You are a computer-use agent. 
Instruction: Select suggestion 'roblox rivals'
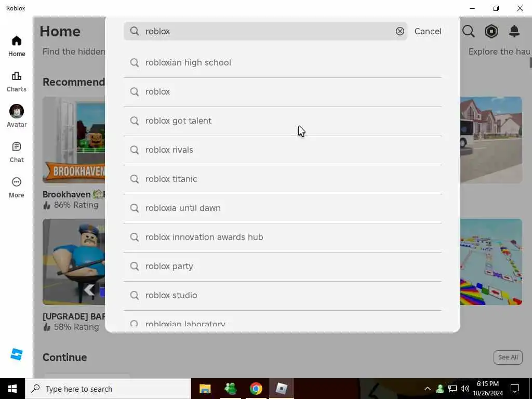coord(283,150)
